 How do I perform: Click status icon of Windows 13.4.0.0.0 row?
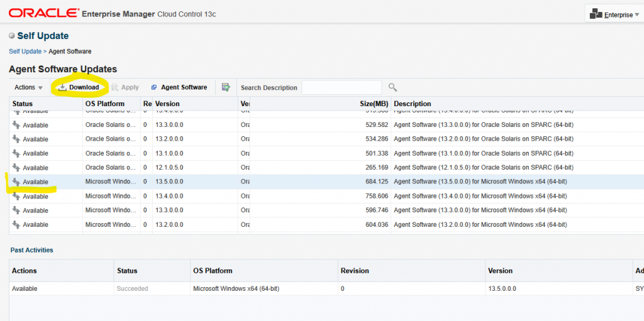16,196
